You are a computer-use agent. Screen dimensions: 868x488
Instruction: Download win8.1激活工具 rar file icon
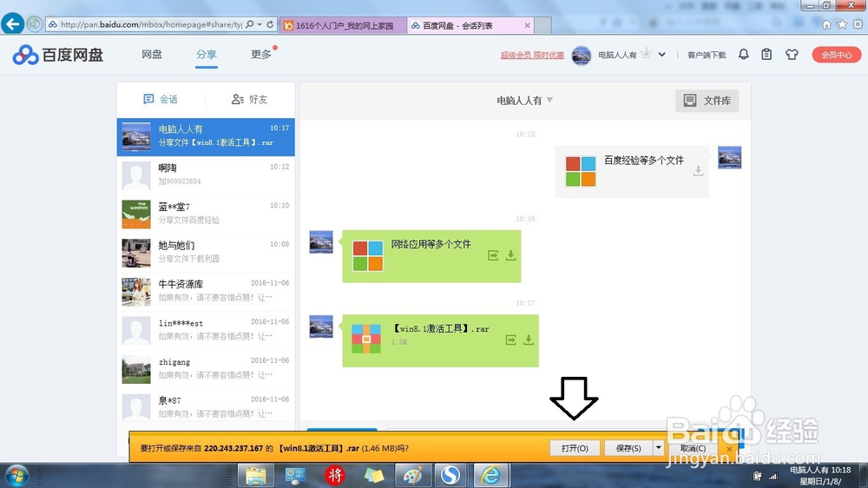coord(528,340)
